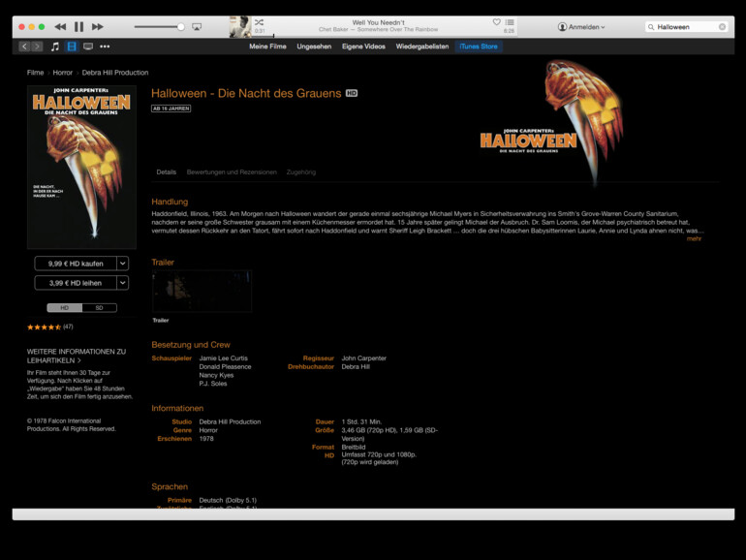
Task: Open Weitere Informationen zu Leihartikeln
Action: click(x=77, y=356)
